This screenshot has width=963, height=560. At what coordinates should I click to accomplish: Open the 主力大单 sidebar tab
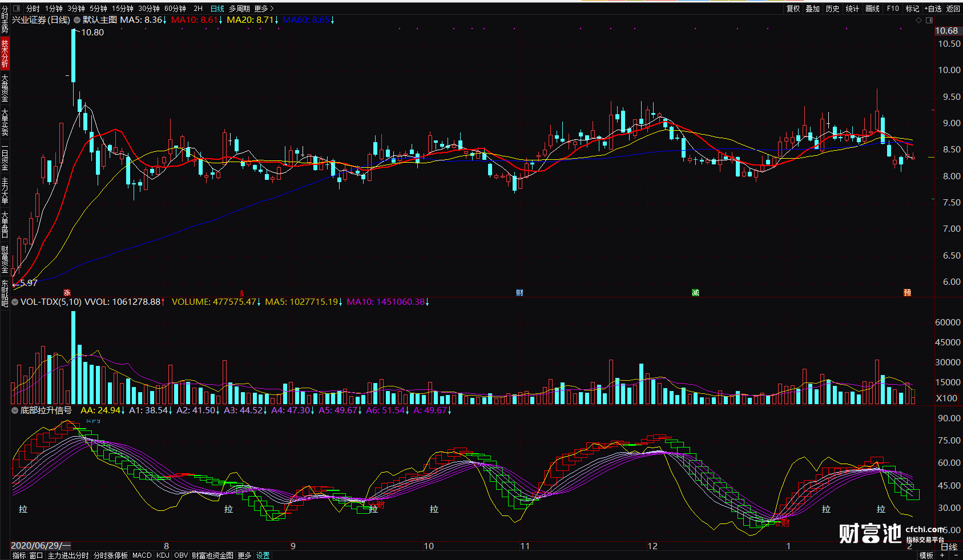point(5,191)
